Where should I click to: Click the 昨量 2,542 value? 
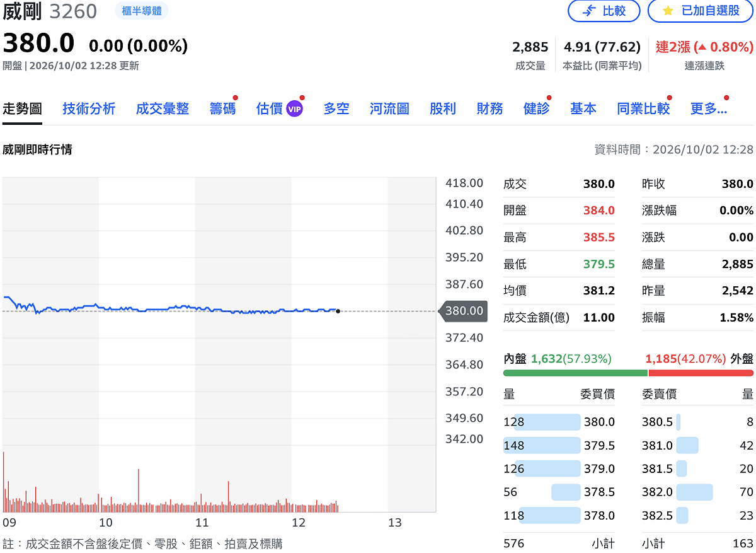tap(738, 291)
